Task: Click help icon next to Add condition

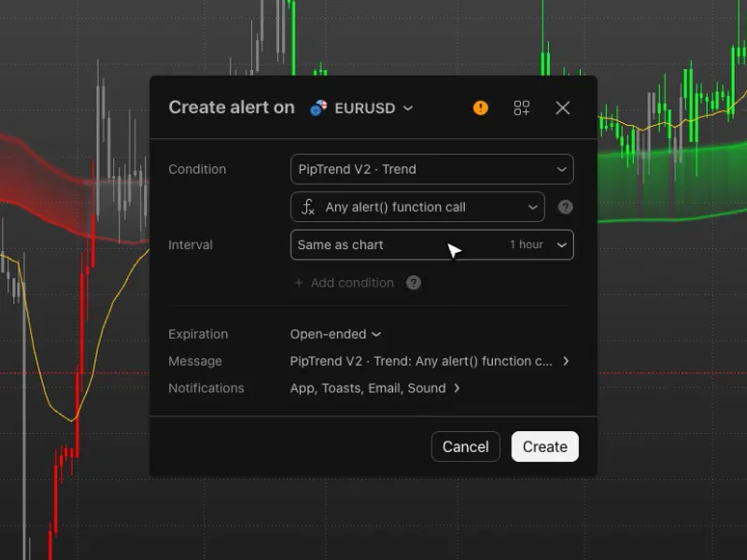Action: tap(414, 283)
